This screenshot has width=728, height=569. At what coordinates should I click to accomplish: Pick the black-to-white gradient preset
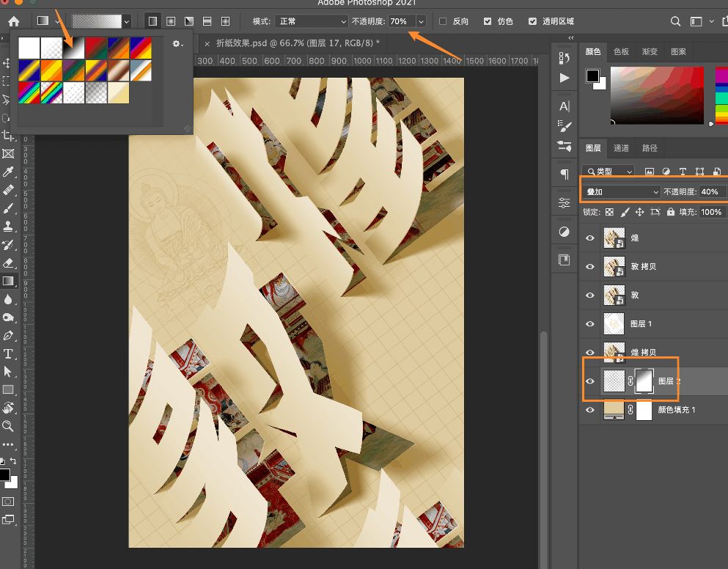click(74, 48)
